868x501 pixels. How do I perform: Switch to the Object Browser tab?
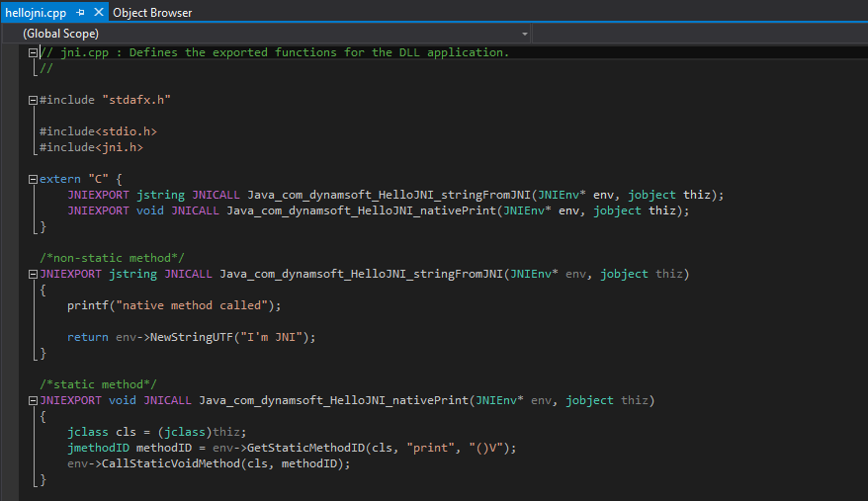(152, 13)
